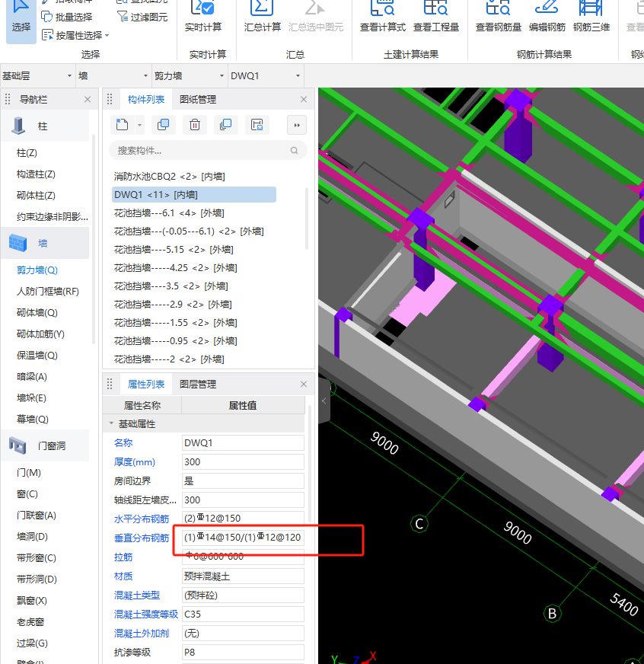
Task: Click the 垂直分布钢筋 value field
Action: (243, 538)
